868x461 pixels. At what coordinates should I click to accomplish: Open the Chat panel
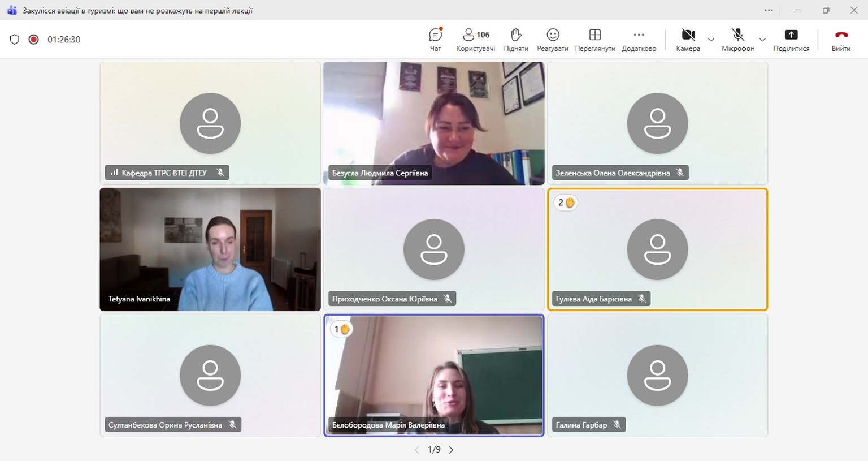pos(435,40)
